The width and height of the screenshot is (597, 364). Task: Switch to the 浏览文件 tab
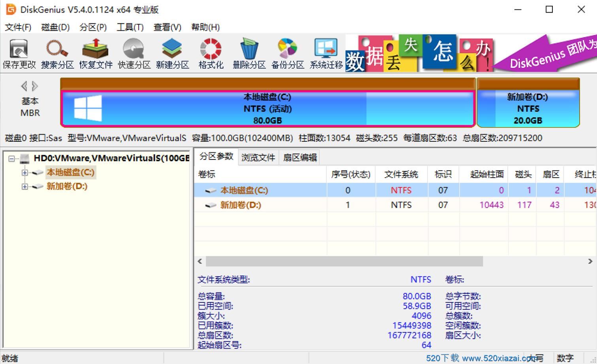258,158
